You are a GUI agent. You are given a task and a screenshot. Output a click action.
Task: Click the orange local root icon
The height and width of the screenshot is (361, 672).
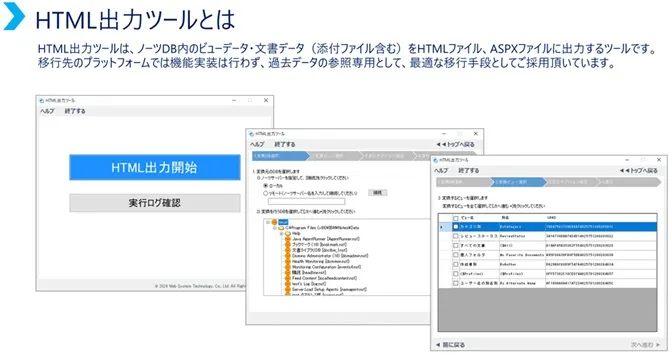tap(274, 222)
